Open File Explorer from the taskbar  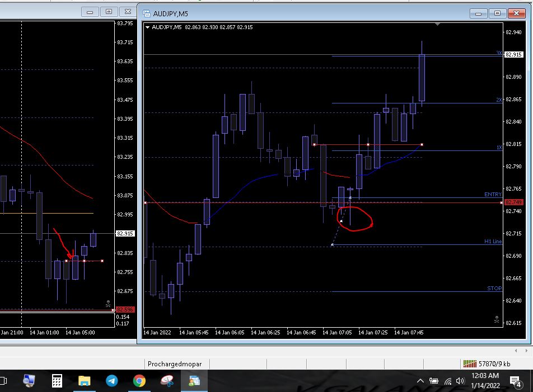tap(85, 381)
